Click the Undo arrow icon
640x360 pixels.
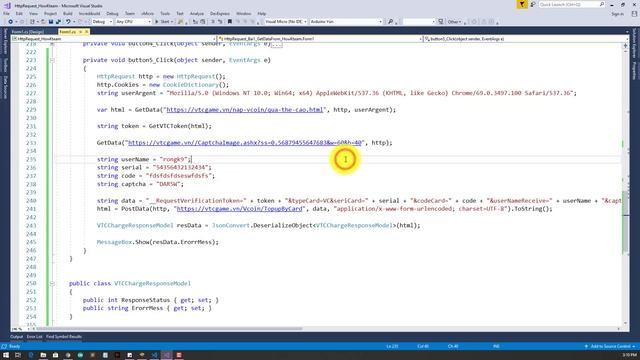click(68, 22)
